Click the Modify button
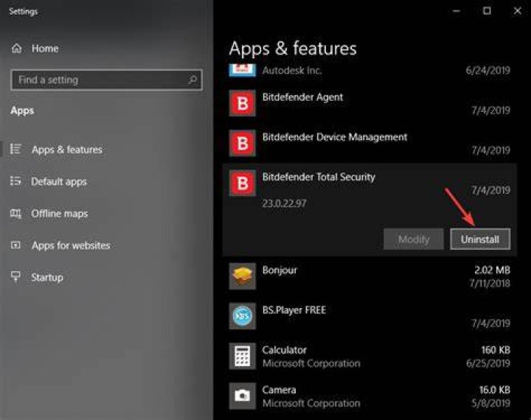 [x=414, y=239]
